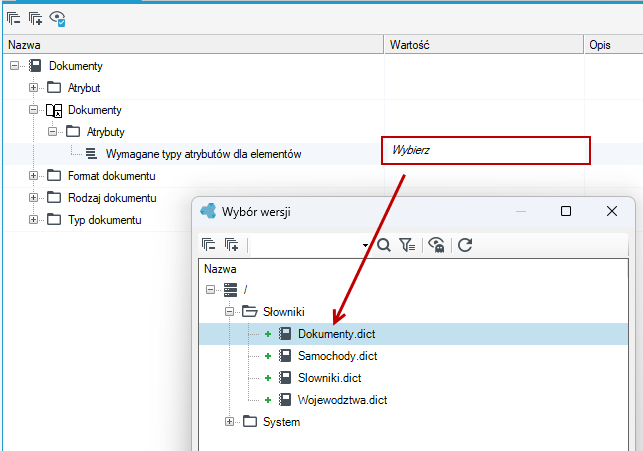Select the Słowniki folder
Screen dimensions: 643x451
click(283, 312)
